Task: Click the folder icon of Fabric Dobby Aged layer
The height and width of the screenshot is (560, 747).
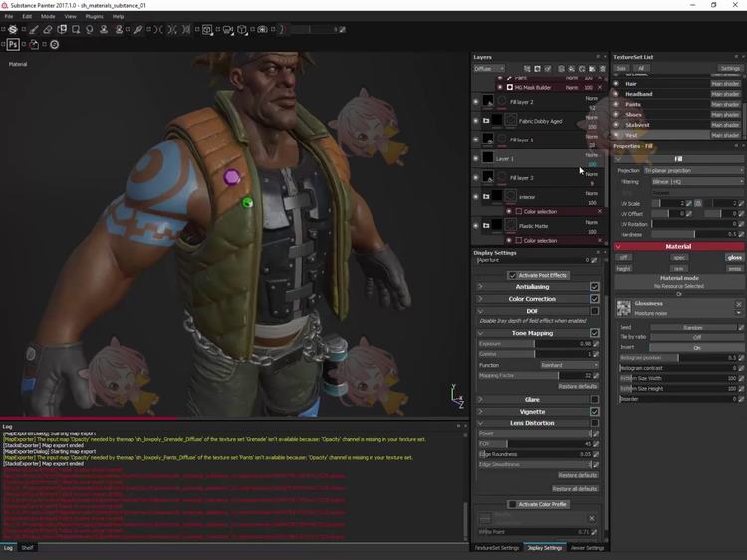Action: [486, 121]
